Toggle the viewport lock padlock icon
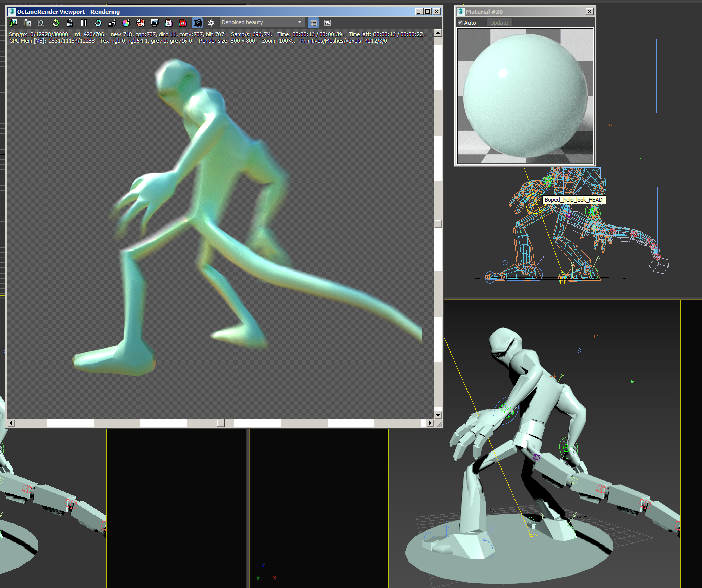The width and height of the screenshot is (702, 588). pyautogui.click(x=70, y=23)
